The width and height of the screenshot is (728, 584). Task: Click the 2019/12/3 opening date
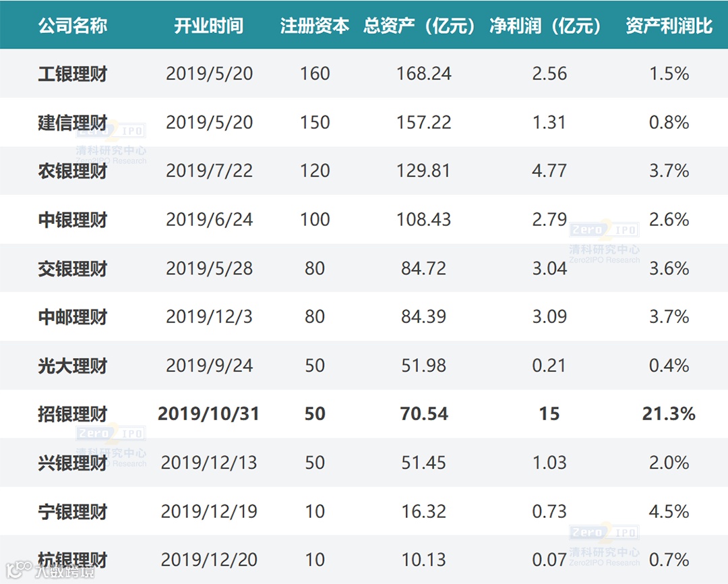[x=210, y=317]
